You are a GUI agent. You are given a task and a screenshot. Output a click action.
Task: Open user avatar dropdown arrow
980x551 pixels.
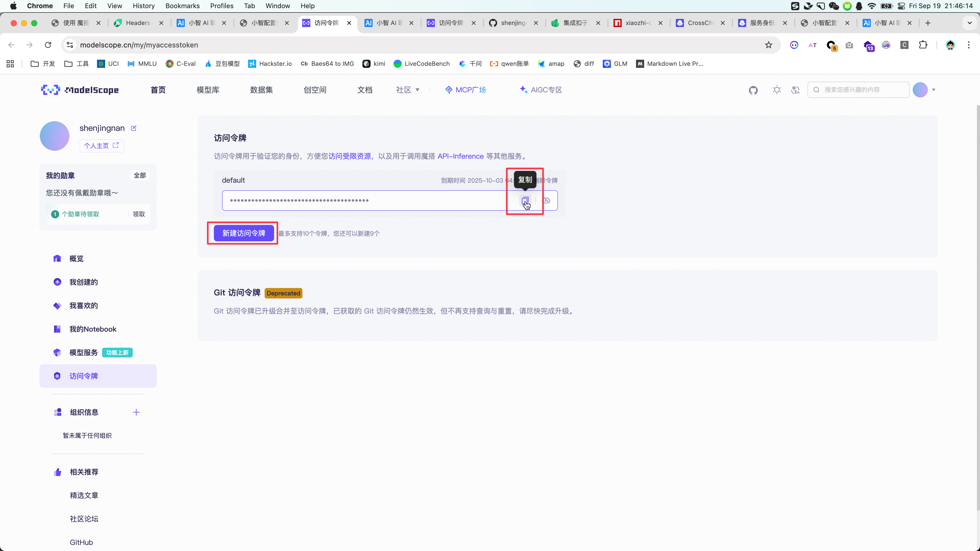pyautogui.click(x=934, y=90)
